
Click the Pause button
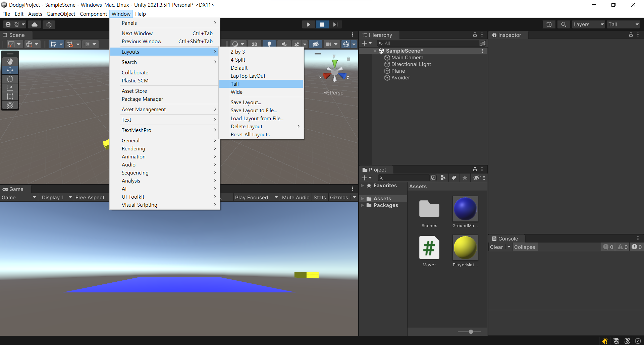(x=322, y=24)
